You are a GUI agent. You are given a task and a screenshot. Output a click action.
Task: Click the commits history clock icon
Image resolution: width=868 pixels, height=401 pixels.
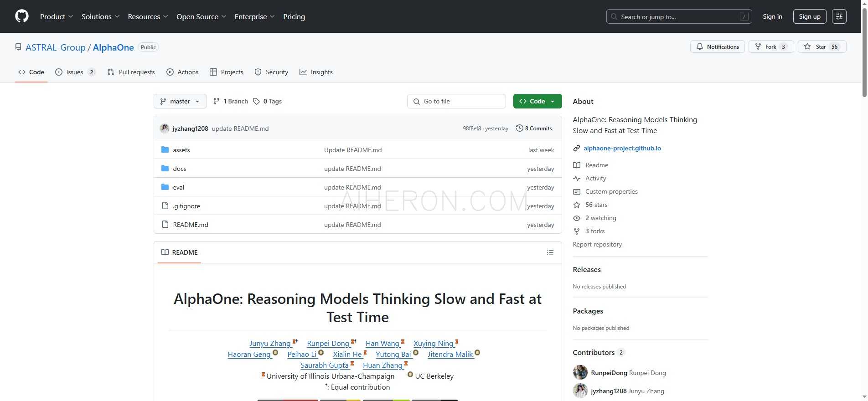tap(519, 128)
